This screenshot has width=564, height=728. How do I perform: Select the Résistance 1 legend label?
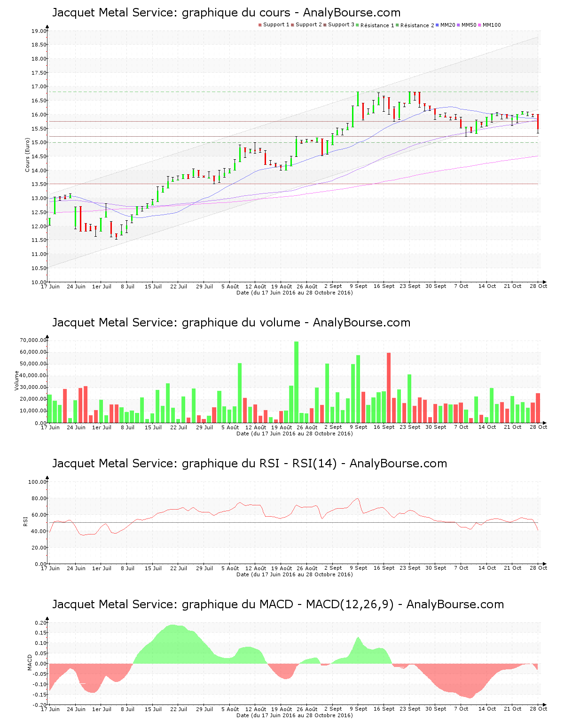click(x=377, y=25)
